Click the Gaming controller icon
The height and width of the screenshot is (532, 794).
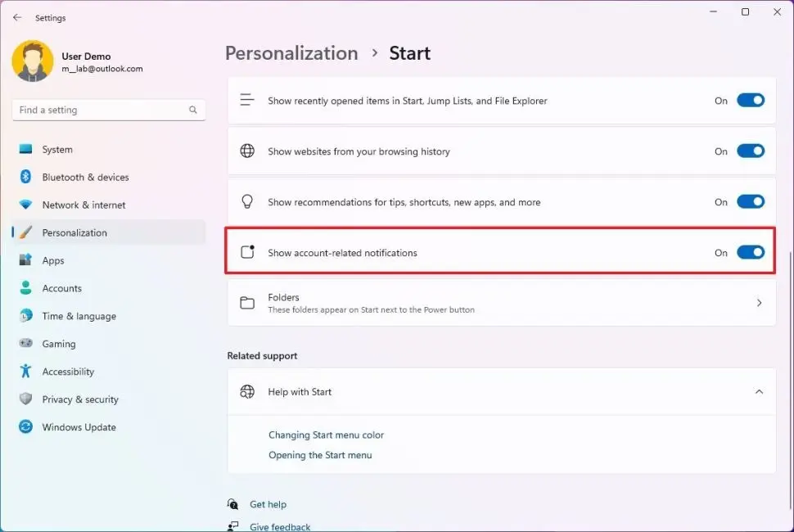click(x=26, y=343)
